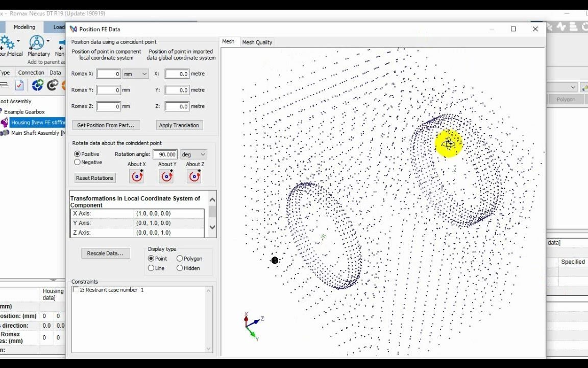The height and width of the screenshot is (368, 588).
Task: Select the Positive rotation radio button
Action: pos(77,154)
